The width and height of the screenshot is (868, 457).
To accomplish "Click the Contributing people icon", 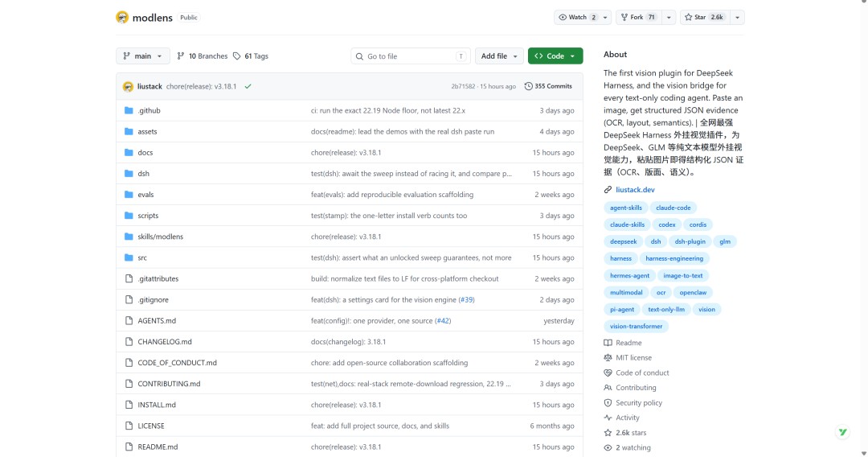I will click(608, 388).
